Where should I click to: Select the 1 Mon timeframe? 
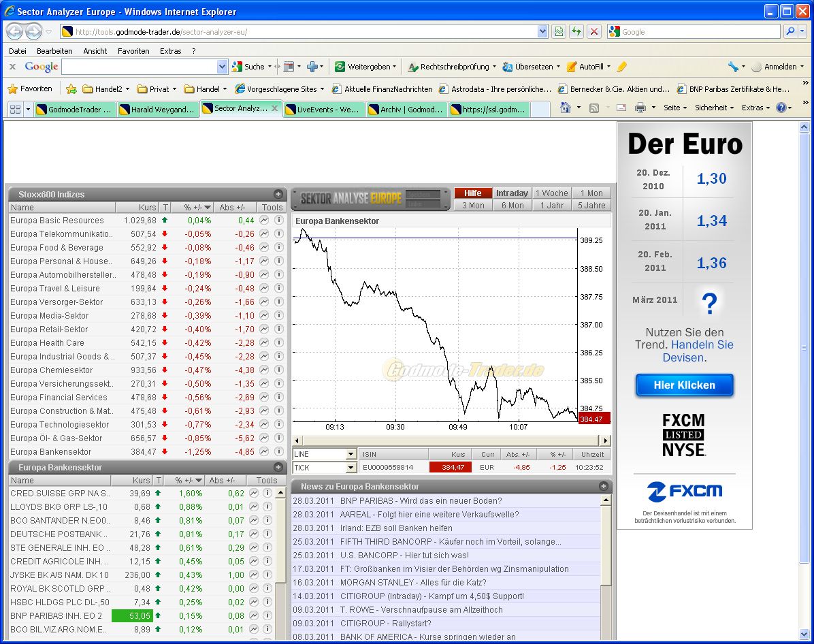591,193
